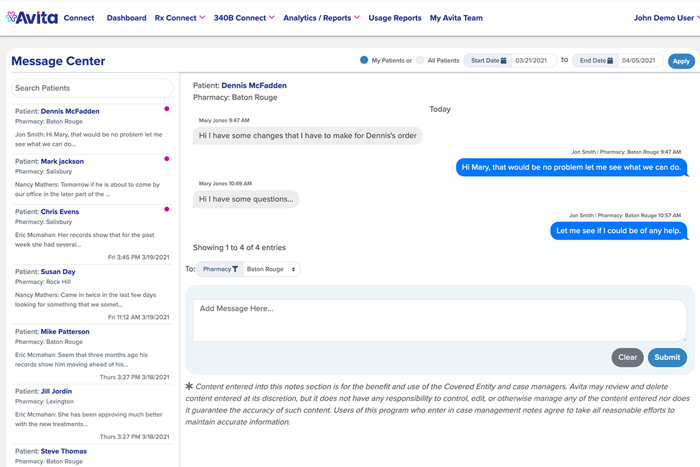This screenshot has width=700, height=467.
Task: Click the Clear message button
Action: tap(627, 357)
